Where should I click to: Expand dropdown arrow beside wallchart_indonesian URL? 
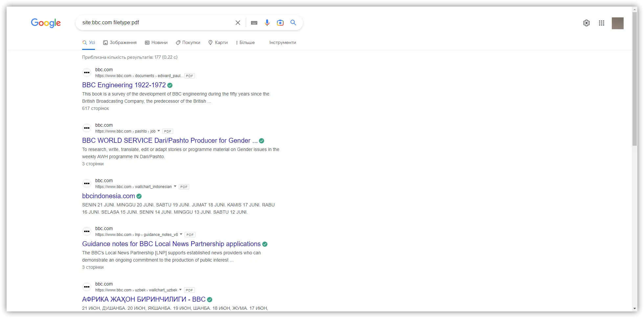(x=175, y=186)
